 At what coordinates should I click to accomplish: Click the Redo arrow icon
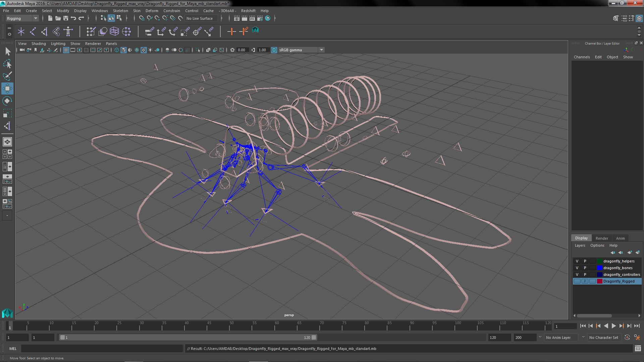pyautogui.click(x=81, y=18)
